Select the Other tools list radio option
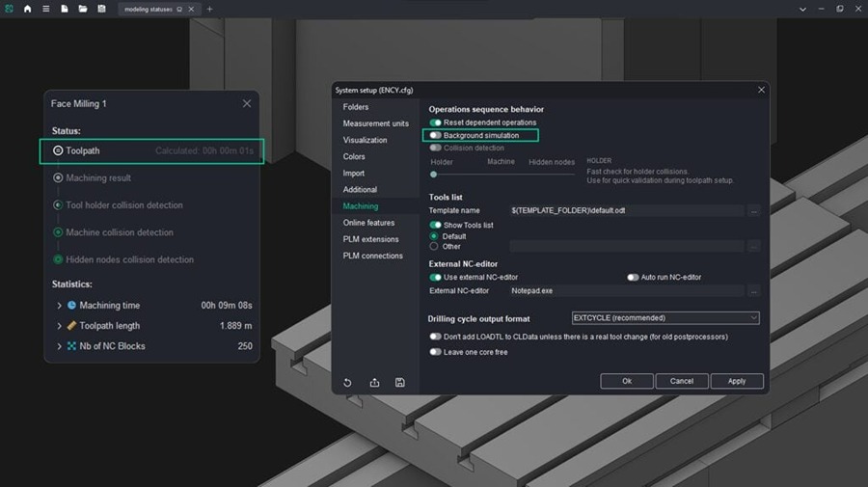The image size is (868, 487). tap(434, 246)
